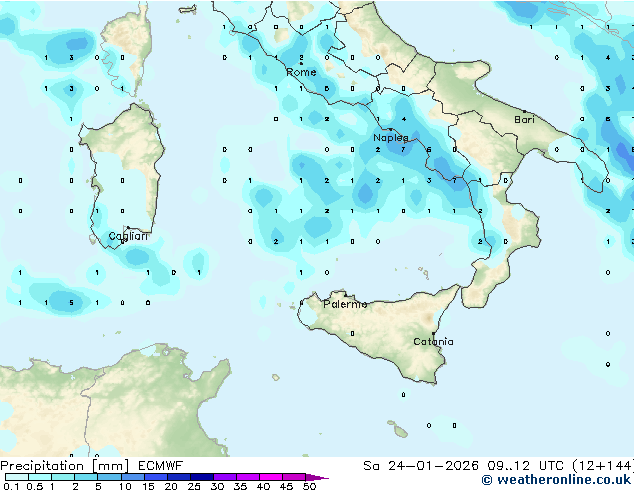The height and width of the screenshot is (490, 634).
Task: Click the legend value 0.1
Action: coord(11,486)
